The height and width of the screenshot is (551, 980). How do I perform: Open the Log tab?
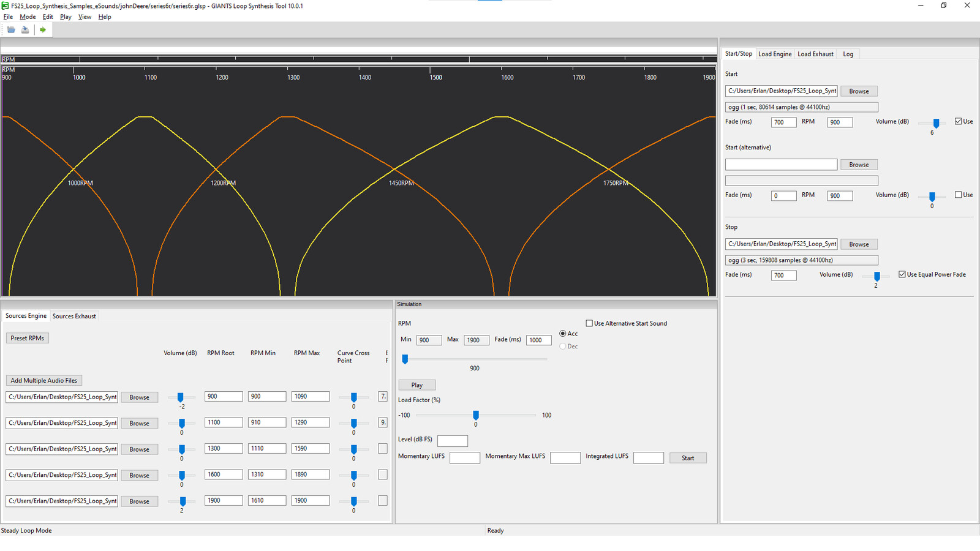pos(848,54)
